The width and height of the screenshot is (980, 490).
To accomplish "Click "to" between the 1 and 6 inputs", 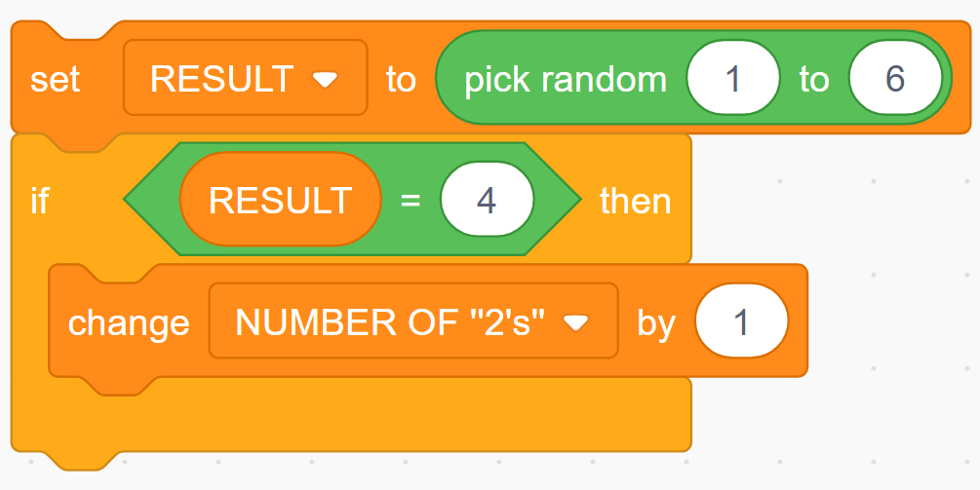I will [814, 79].
